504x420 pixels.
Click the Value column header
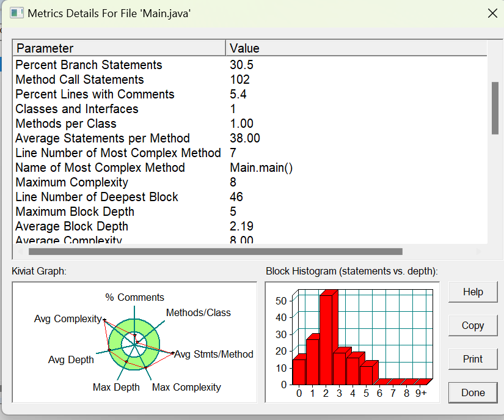tap(356, 48)
